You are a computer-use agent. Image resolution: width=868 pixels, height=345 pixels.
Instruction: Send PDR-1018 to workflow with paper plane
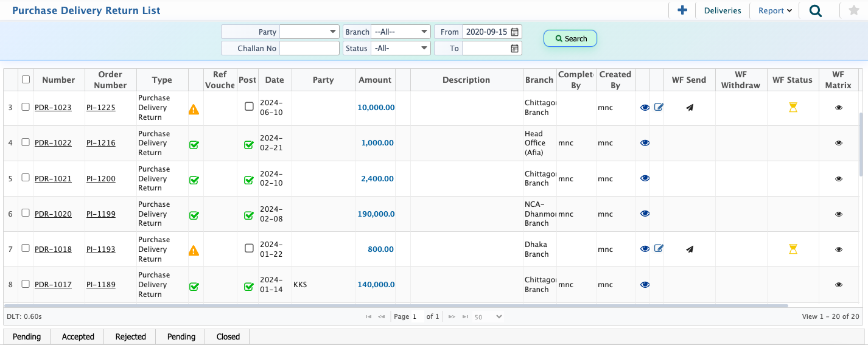689,249
